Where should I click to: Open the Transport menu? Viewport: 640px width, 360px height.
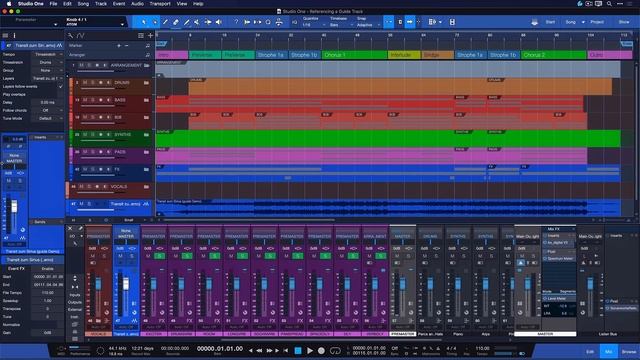(x=160, y=4)
